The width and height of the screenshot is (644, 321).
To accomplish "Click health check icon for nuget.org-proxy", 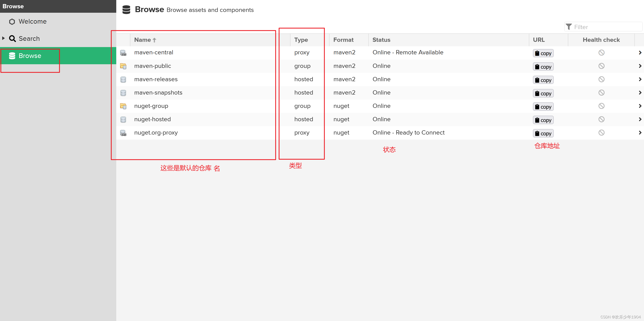I will [x=601, y=133].
